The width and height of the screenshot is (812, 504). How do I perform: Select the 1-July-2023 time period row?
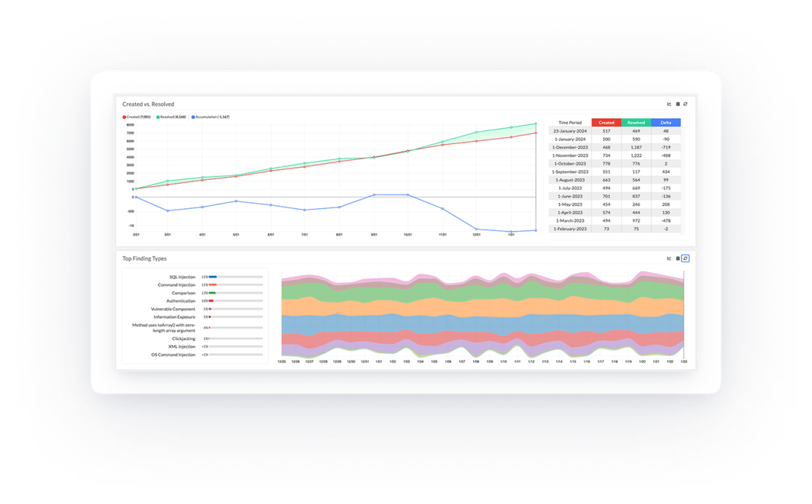tap(614, 188)
